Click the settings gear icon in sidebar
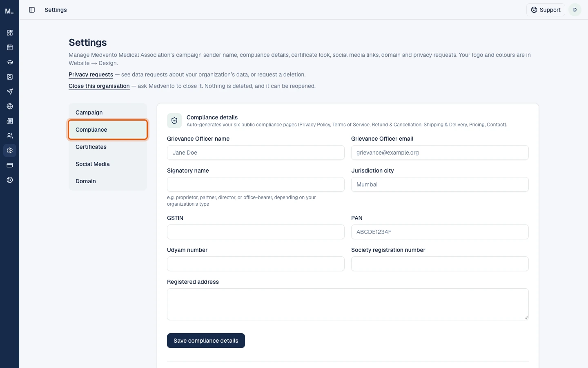The height and width of the screenshot is (368, 588). pos(10,150)
